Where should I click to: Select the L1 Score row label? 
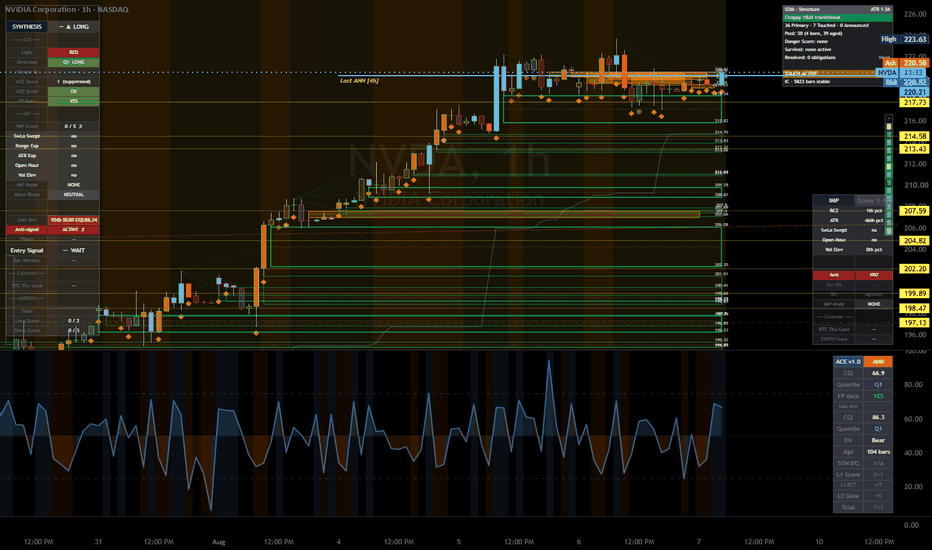point(848,474)
